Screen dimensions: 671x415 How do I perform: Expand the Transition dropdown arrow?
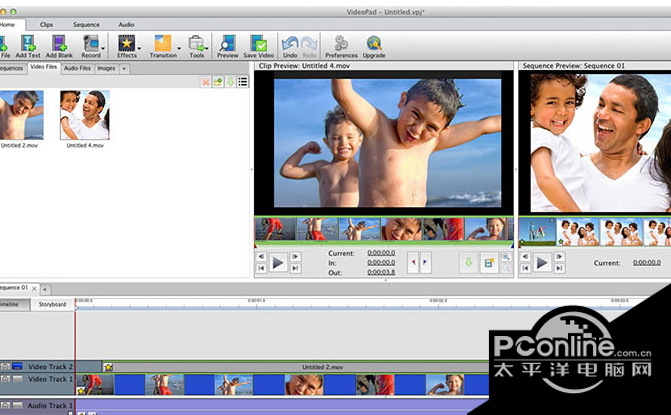pos(179,48)
